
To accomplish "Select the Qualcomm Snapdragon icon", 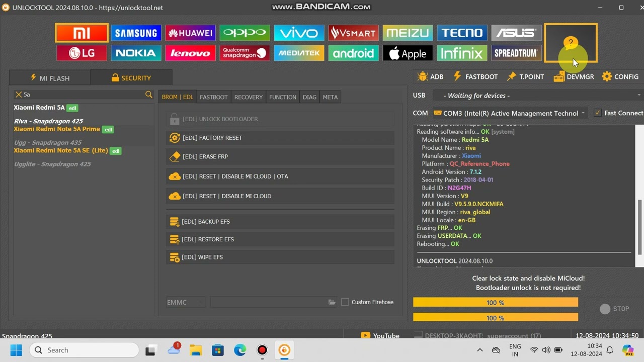I will pos(245,53).
